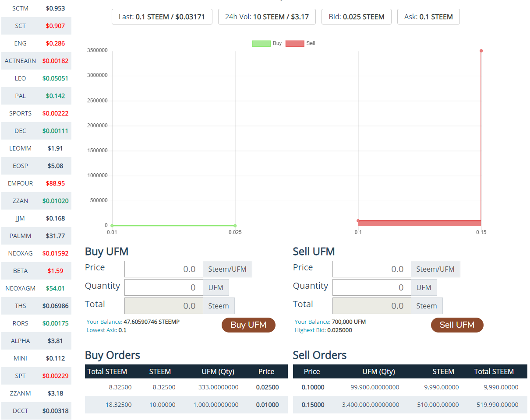Select the LEOMM token row
The width and height of the screenshot is (530, 420).
click(36, 148)
